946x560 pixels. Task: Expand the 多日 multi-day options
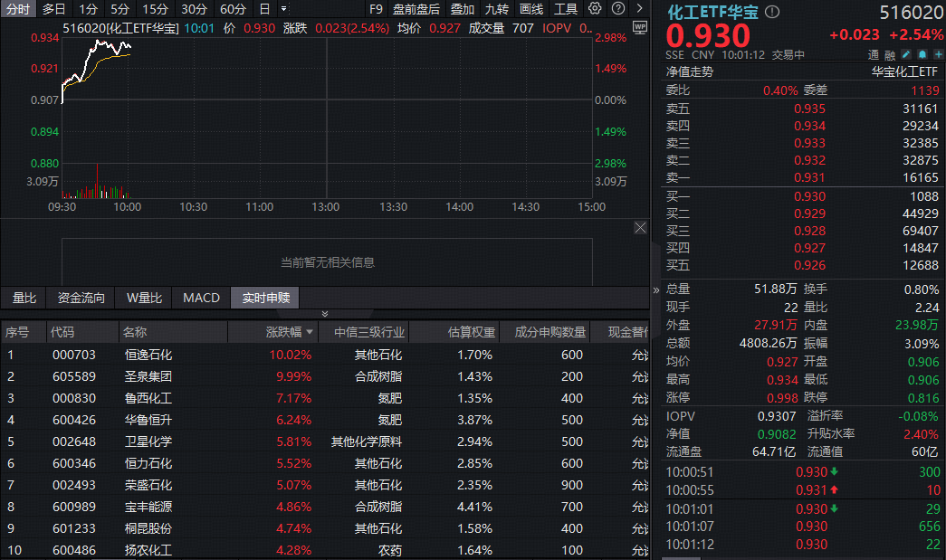coord(53,8)
